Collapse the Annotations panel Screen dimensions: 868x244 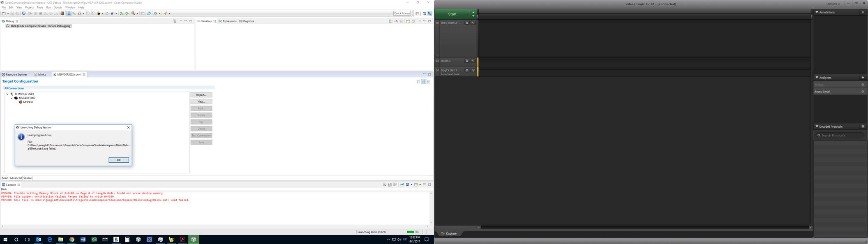tap(817, 12)
